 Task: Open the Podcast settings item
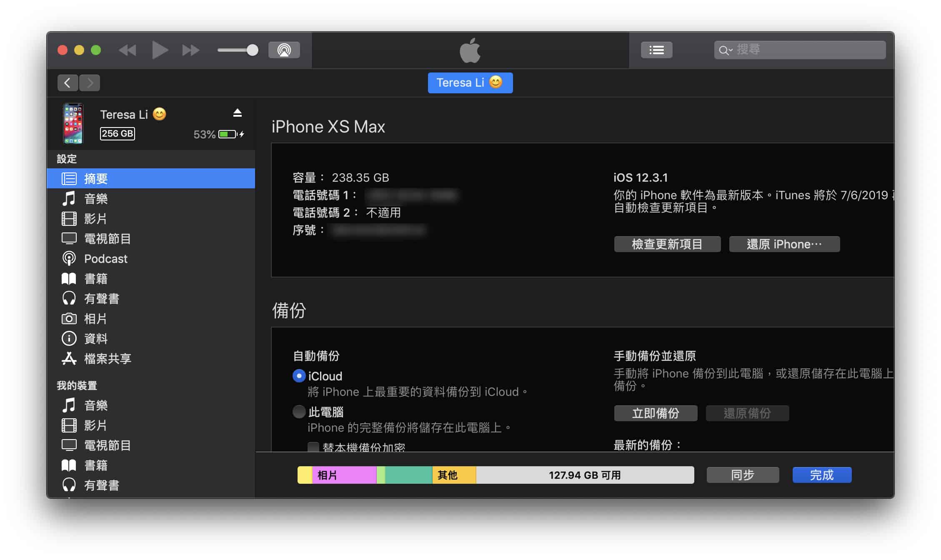point(151,258)
